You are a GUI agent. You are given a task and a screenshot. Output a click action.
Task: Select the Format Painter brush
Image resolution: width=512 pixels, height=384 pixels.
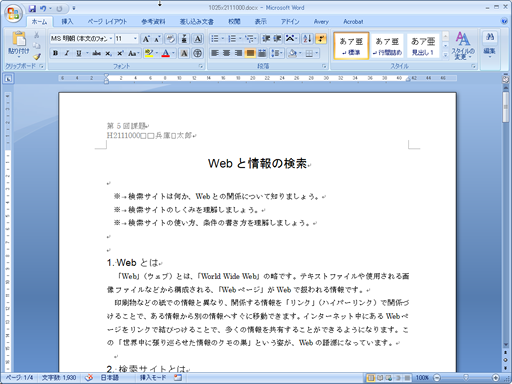pos(37,56)
